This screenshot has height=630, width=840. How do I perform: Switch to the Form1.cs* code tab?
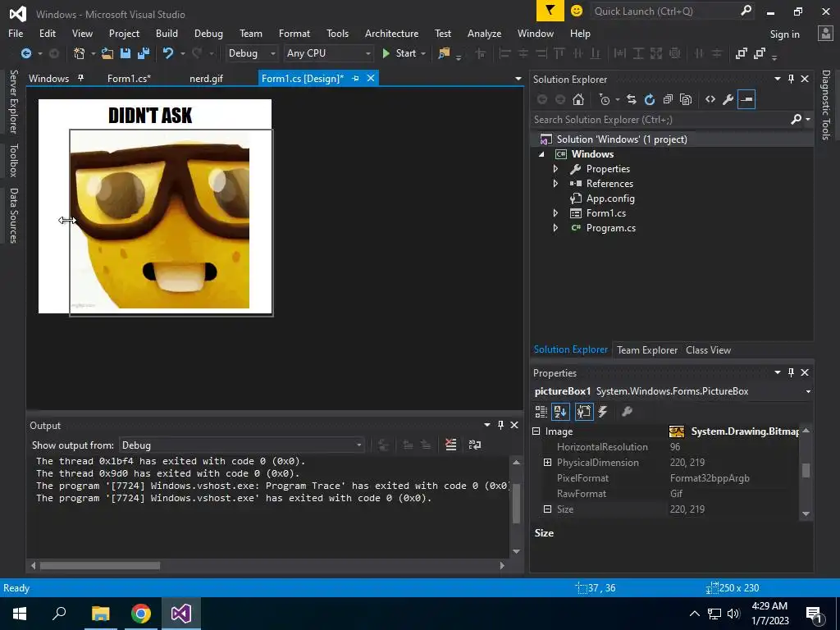point(129,78)
